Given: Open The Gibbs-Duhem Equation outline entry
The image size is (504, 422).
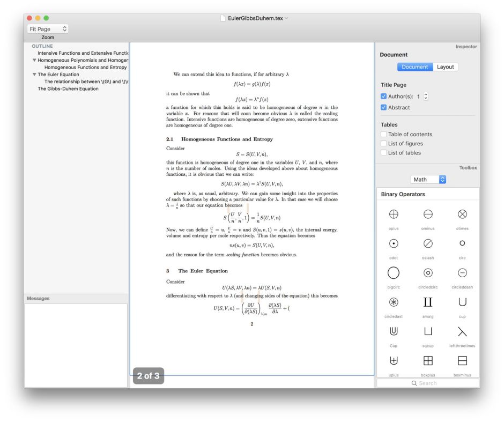Looking at the screenshot, I should (x=67, y=89).
